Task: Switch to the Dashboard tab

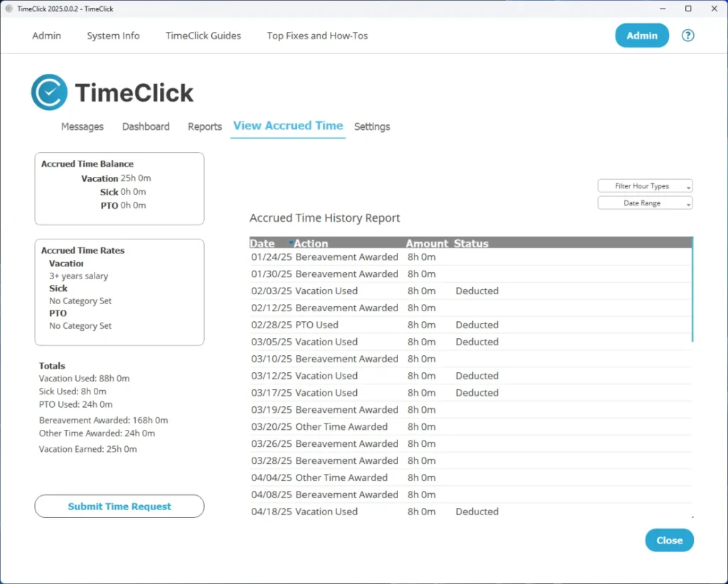Action: (146, 126)
